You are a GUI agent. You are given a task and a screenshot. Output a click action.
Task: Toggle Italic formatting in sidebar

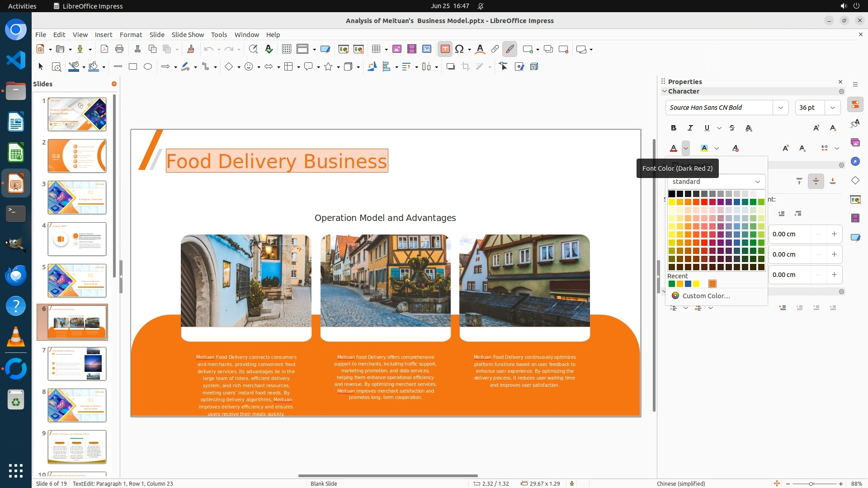tap(690, 128)
